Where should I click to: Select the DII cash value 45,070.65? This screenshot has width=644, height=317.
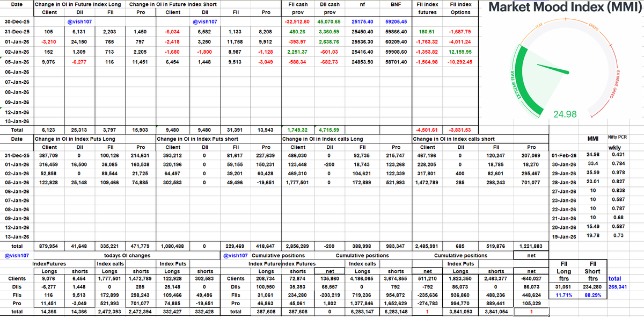click(x=330, y=21)
